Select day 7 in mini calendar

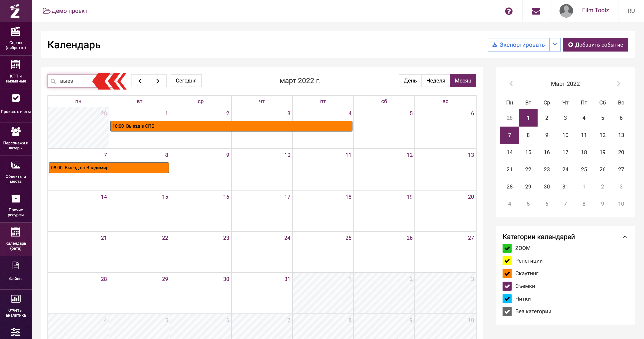[x=510, y=135]
